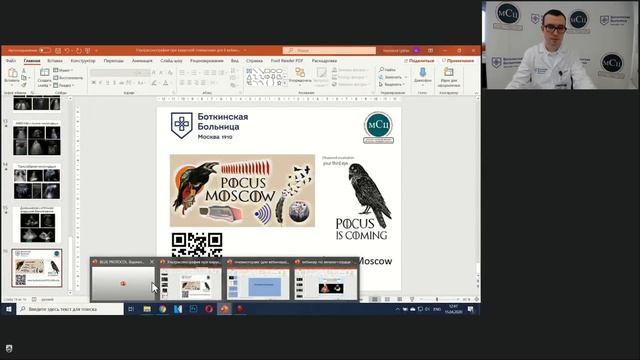Open the Рецензирование tab
Image resolution: width=640 pixels, height=360 pixels.
[207, 61]
